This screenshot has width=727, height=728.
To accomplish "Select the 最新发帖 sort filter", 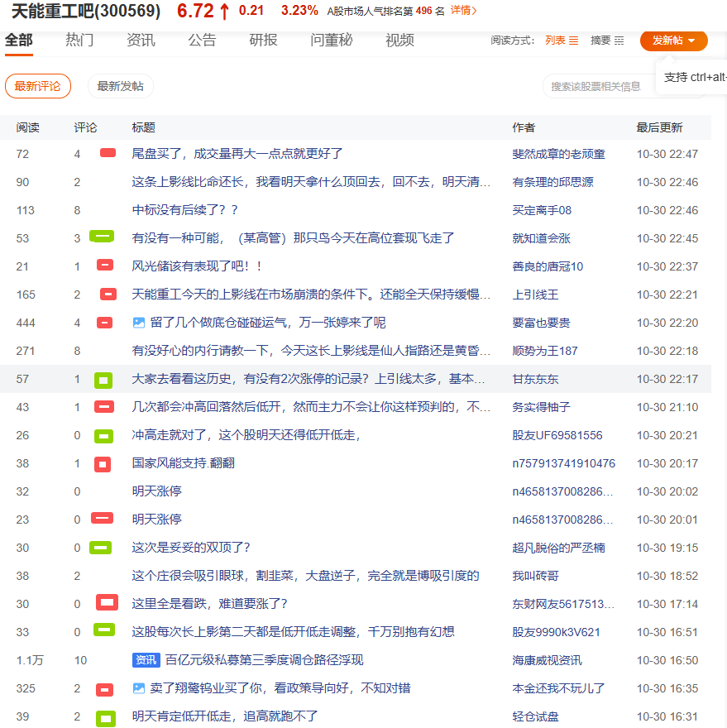I will point(120,86).
